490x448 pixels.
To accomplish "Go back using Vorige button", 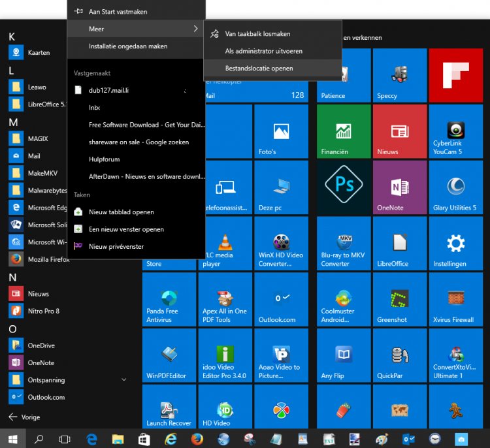I will [24, 417].
